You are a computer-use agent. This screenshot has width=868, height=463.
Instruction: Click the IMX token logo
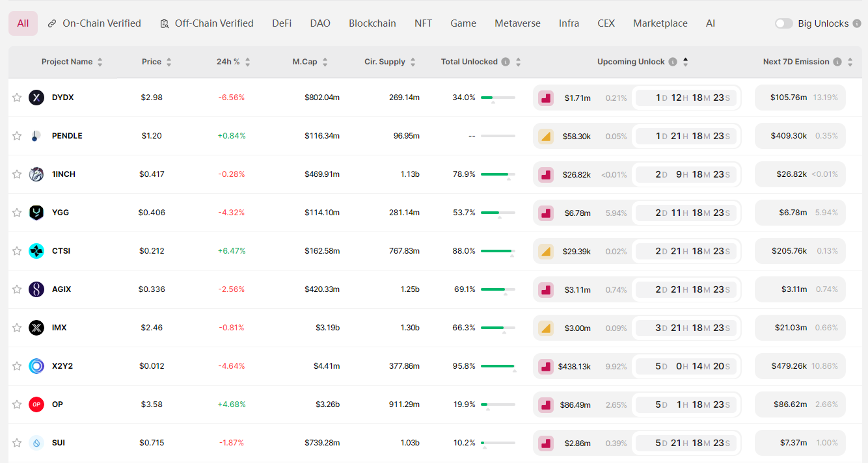pos(36,328)
